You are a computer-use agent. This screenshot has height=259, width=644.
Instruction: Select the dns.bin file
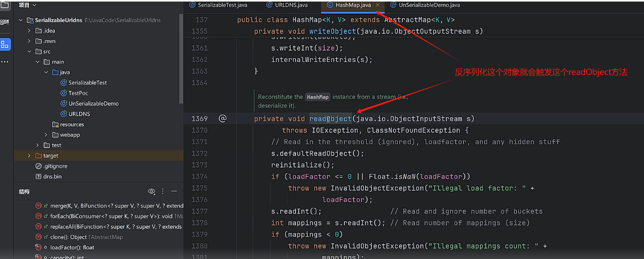pos(52,176)
